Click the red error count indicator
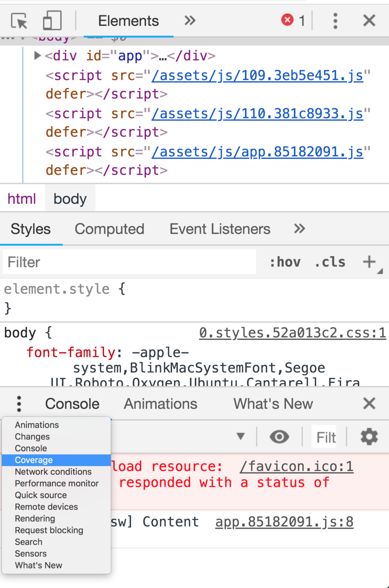 (x=293, y=20)
